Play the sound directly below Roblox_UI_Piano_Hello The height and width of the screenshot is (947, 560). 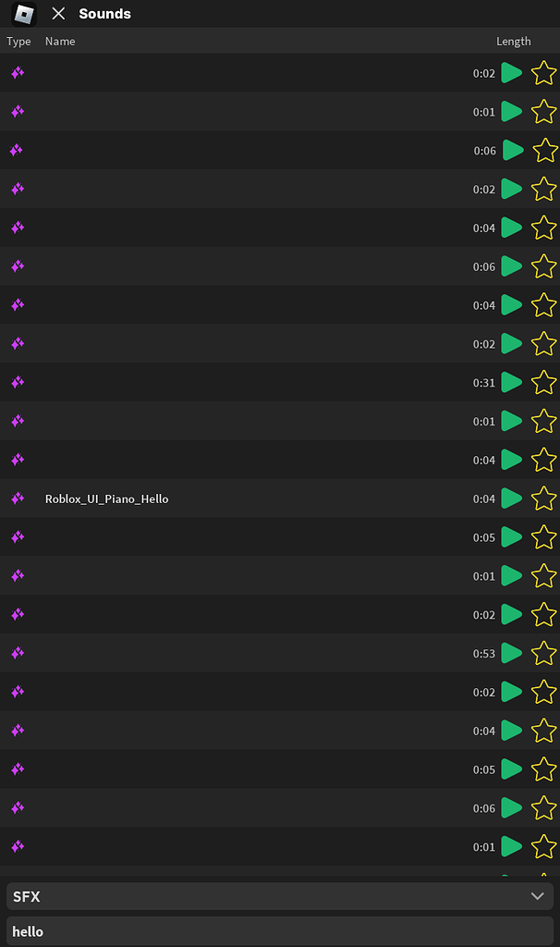click(511, 537)
